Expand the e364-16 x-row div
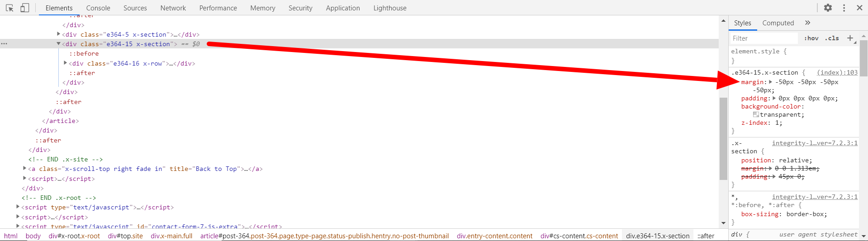The height and width of the screenshot is (241, 868). coord(65,63)
